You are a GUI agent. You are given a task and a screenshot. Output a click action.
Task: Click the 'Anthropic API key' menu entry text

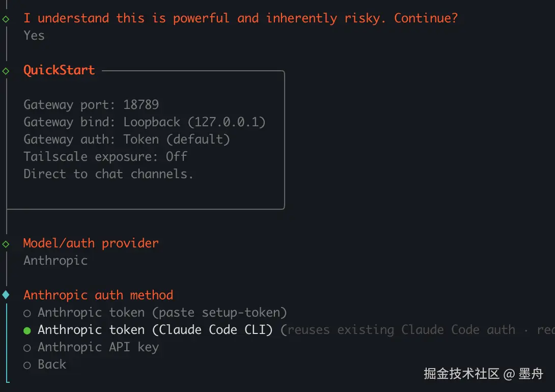[x=98, y=347]
